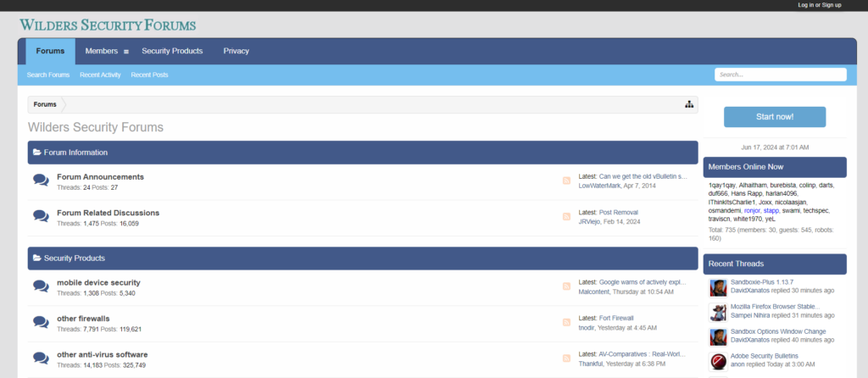The height and width of the screenshot is (378, 868).
Task: Open online member IThinkItsCharlie1's profile
Action: coord(732,203)
